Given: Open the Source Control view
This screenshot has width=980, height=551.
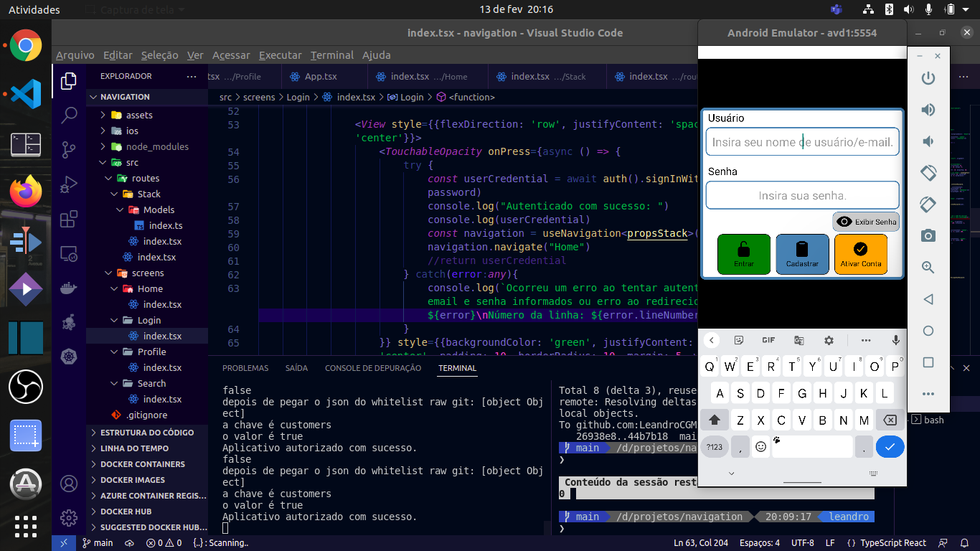Looking at the screenshot, I should 69,149.
